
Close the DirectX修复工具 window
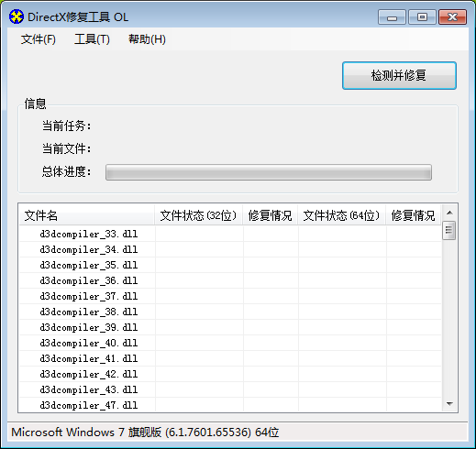[x=452, y=17]
